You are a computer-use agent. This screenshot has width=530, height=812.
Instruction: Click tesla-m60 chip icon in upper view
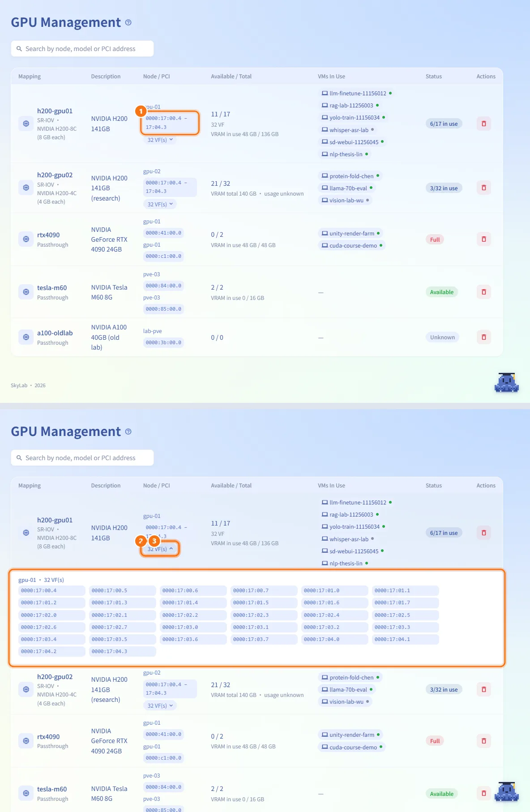point(26,292)
